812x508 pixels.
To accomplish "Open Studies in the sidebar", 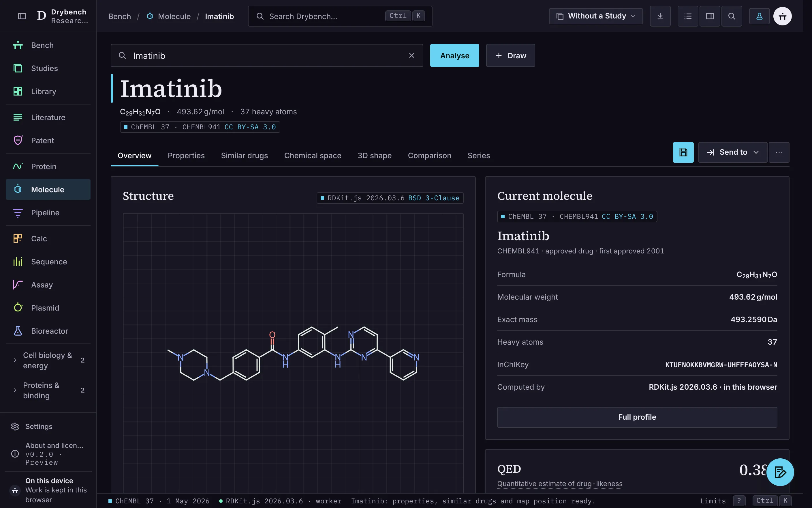I will [48, 68].
